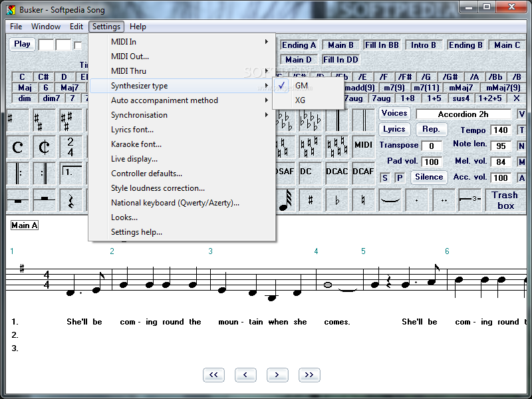Select XG synthesizer type
Viewport: 532px width, 399px height.
click(301, 100)
